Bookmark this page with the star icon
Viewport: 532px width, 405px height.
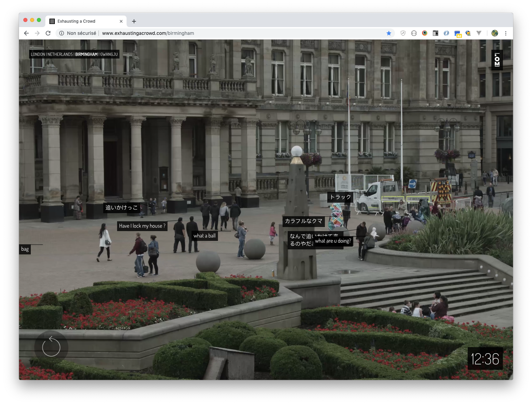[389, 33]
